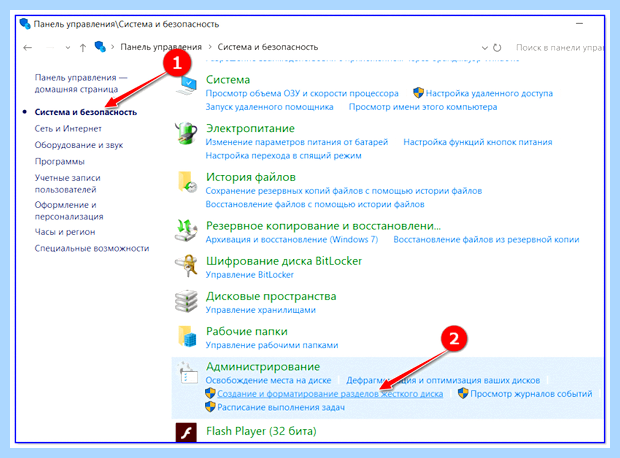
Task: Expand chevron before Панель управления breadcrumb
Action: pos(112,47)
